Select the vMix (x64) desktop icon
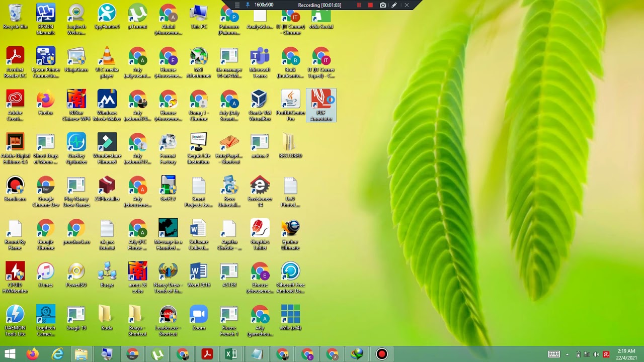This screenshot has width=644, height=362. (x=290, y=318)
